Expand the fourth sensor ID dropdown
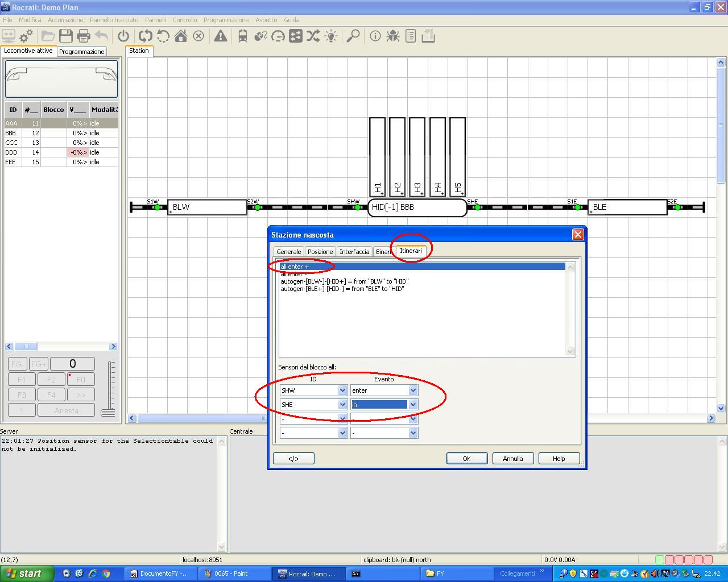728x582 pixels. coord(342,433)
